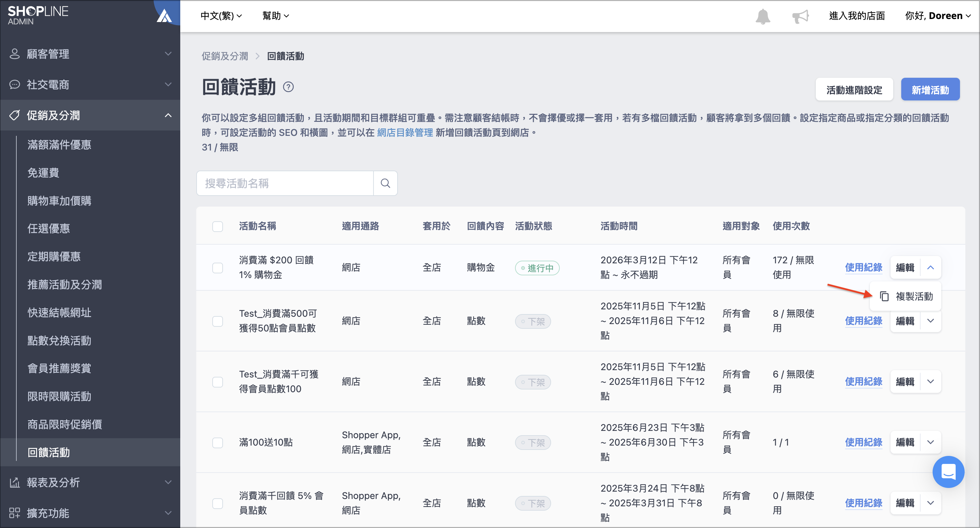Open action arrow for Test_消費滿500 row
The width and height of the screenshot is (980, 528).
click(x=931, y=321)
